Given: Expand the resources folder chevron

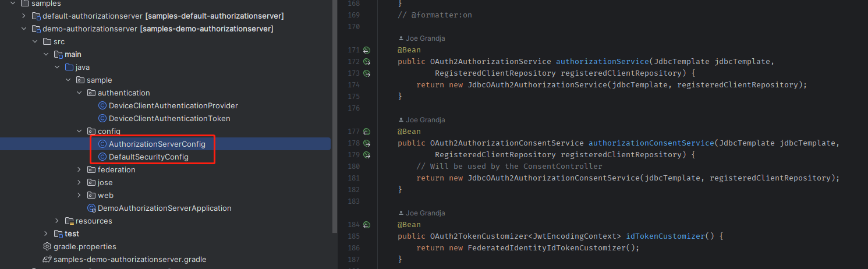Looking at the screenshot, I should 57,221.
